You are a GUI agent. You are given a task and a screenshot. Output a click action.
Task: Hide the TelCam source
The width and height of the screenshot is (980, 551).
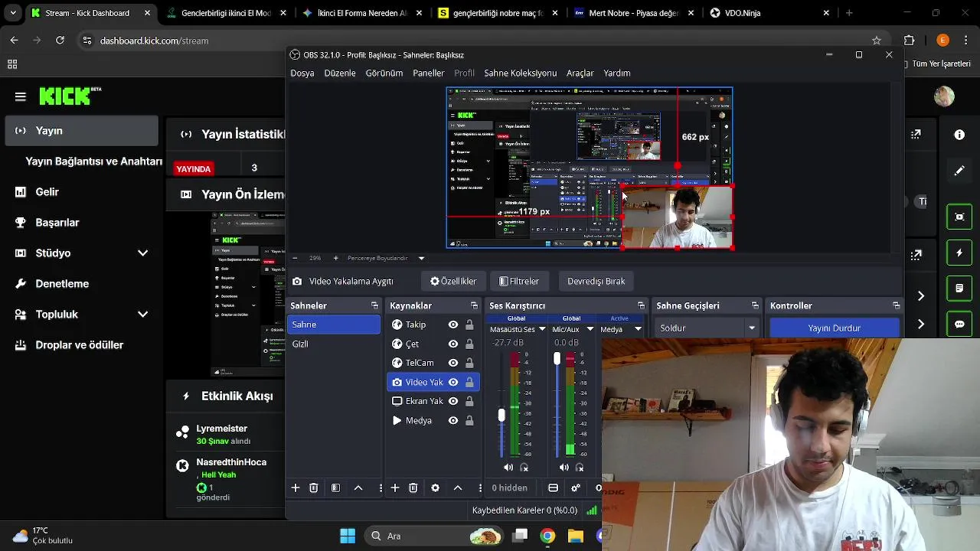tap(453, 363)
